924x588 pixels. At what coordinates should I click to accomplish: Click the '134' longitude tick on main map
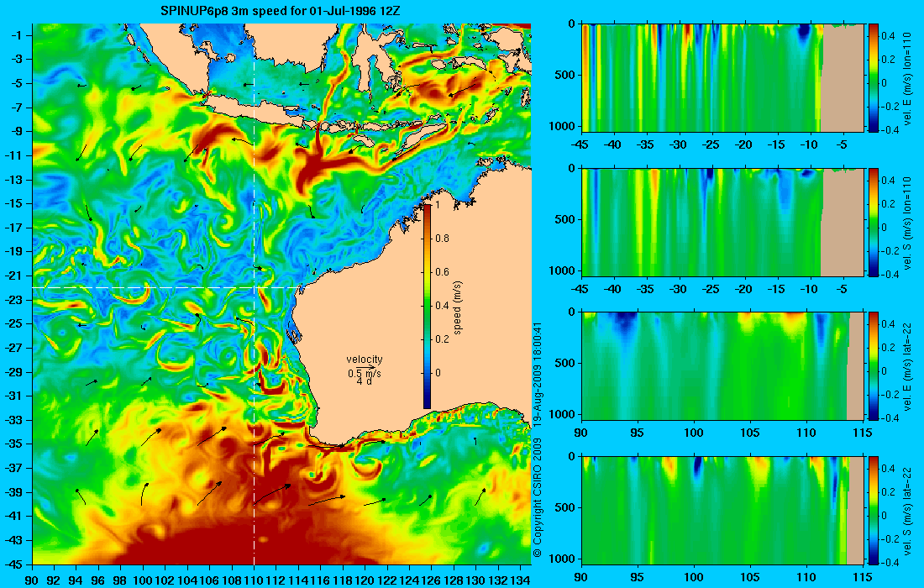tap(520, 580)
